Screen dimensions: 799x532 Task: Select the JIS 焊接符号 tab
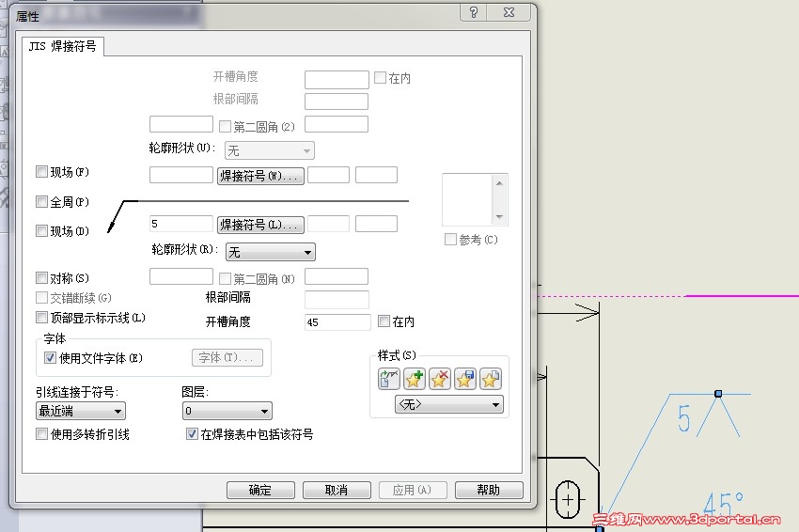62,46
